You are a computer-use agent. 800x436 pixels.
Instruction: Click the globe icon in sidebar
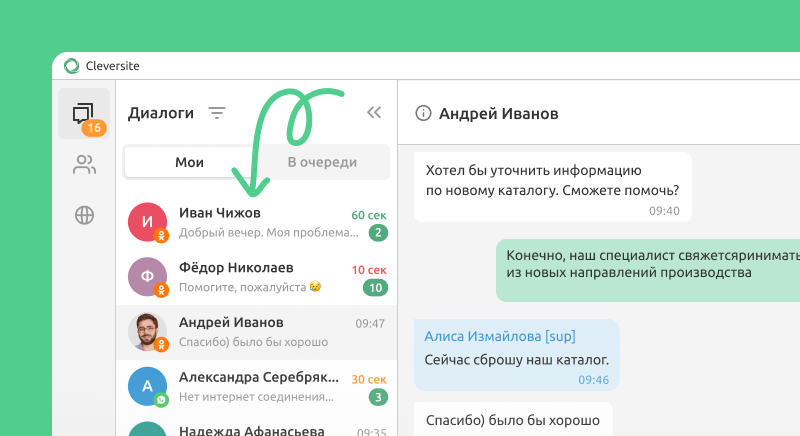[84, 215]
